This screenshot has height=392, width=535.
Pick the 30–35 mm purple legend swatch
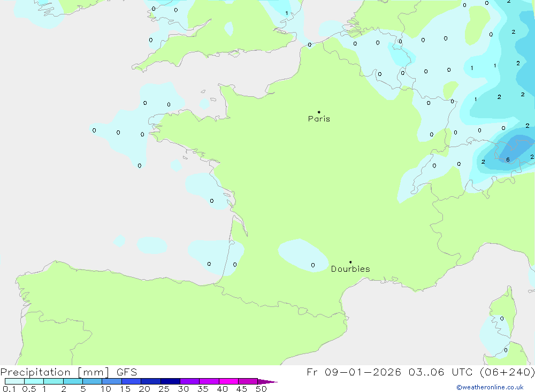pyautogui.click(x=190, y=381)
